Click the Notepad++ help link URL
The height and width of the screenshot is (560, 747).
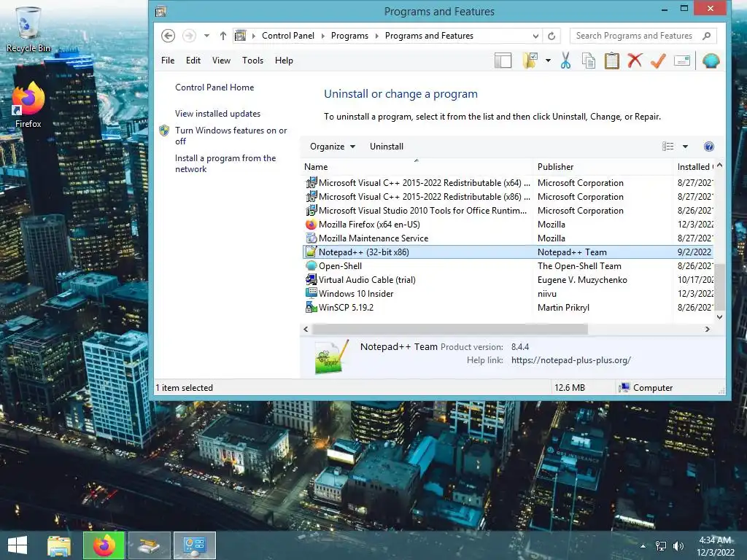click(x=570, y=360)
